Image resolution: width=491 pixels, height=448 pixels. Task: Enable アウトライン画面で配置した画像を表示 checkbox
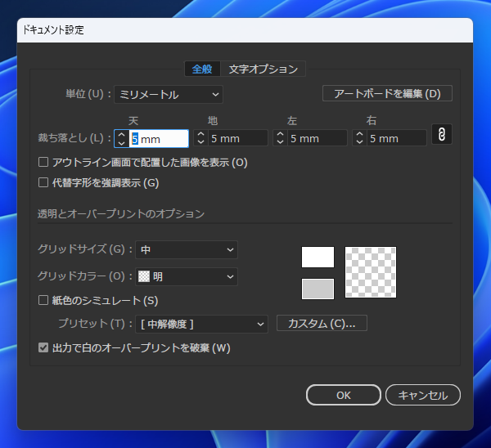[43, 162]
